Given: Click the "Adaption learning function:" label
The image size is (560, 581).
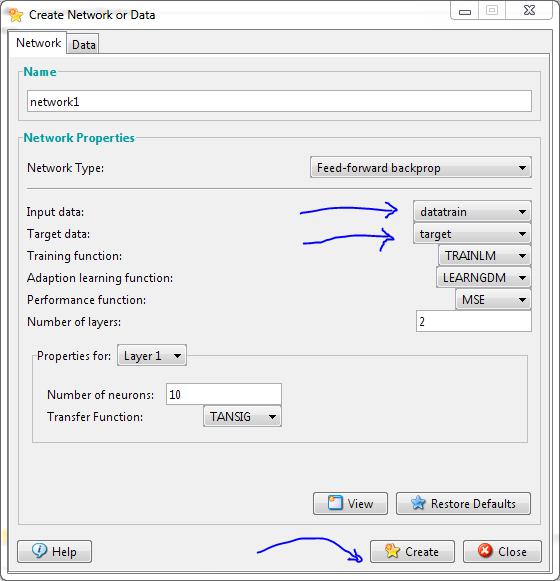Looking at the screenshot, I should 100,278.
